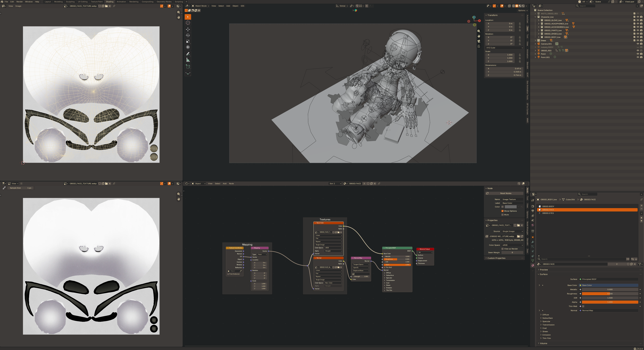This screenshot has width=644, height=350.
Task: Open World properties tab
Action: click(533, 225)
